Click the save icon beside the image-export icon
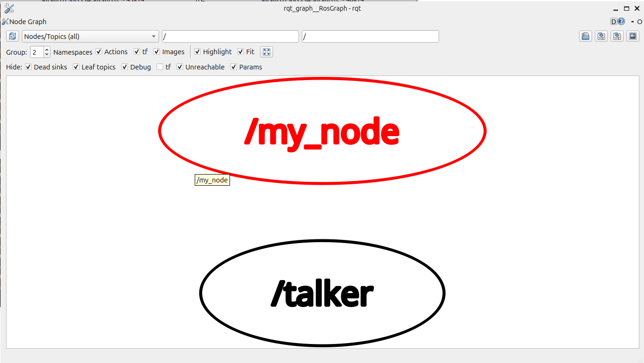This screenshot has width=644, height=363. tap(617, 37)
